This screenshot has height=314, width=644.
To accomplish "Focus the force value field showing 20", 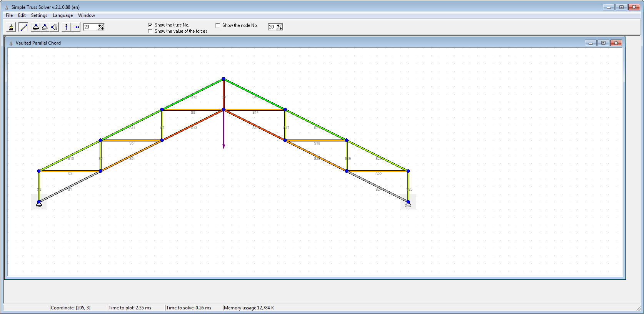I will 90,27.
